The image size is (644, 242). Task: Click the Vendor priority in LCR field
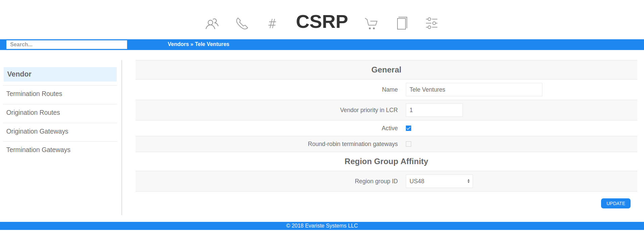434,110
